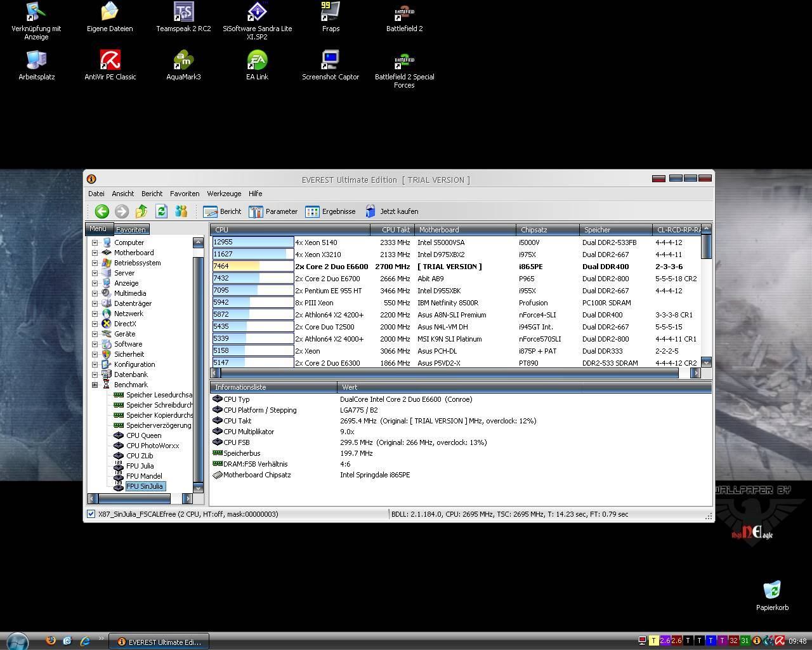The image size is (812, 650).
Task: Collapse the Benchmark tree node
Action: (x=95, y=385)
